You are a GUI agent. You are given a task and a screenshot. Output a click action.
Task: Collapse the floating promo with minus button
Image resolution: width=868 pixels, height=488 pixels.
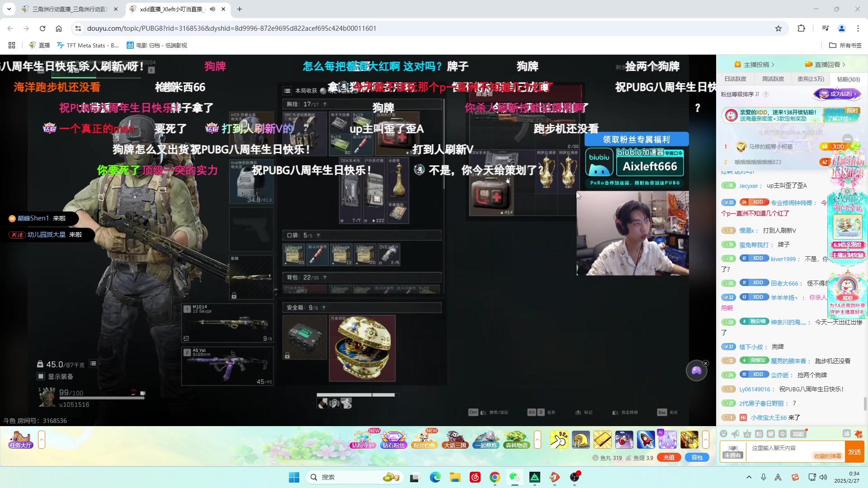tap(848, 139)
